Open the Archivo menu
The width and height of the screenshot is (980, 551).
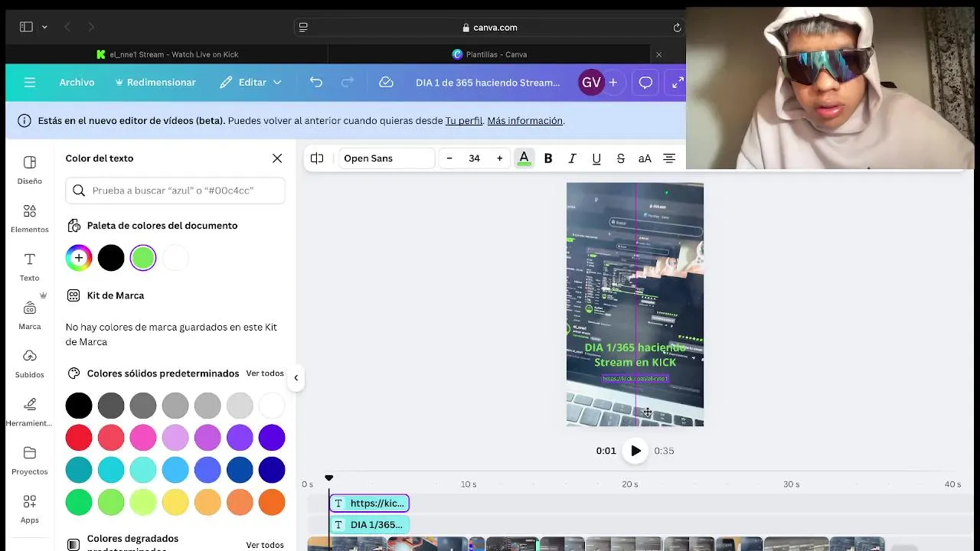(x=77, y=82)
